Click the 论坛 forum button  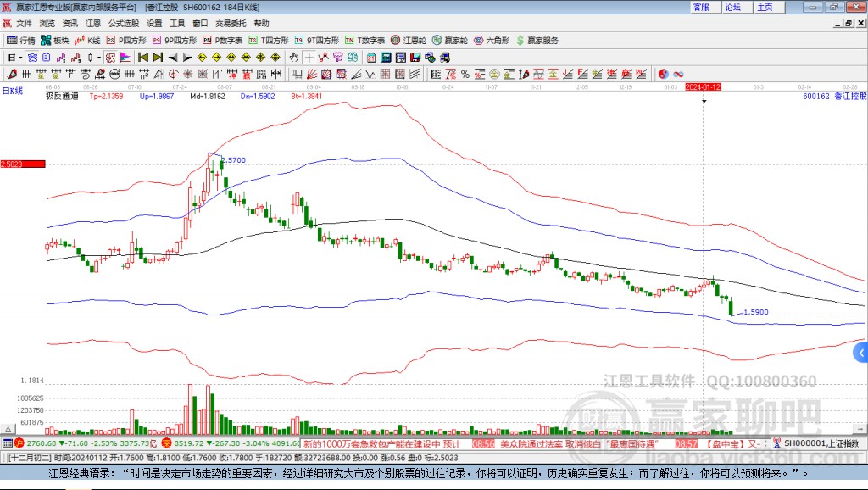pyautogui.click(x=737, y=7)
